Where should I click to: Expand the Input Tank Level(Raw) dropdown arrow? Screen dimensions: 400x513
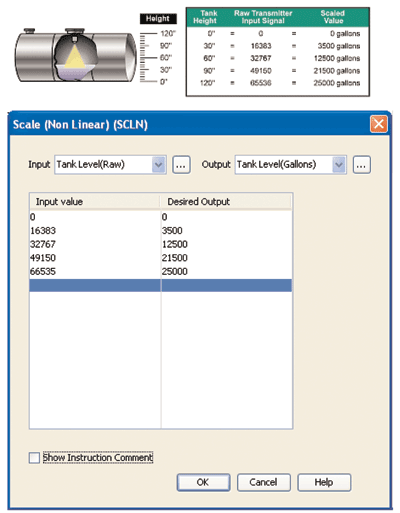coord(159,165)
